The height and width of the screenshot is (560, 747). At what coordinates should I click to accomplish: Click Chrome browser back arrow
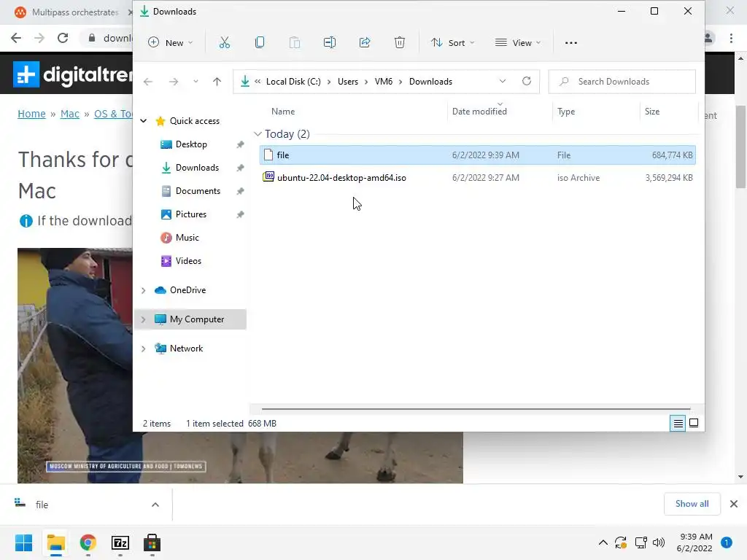tap(16, 38)
